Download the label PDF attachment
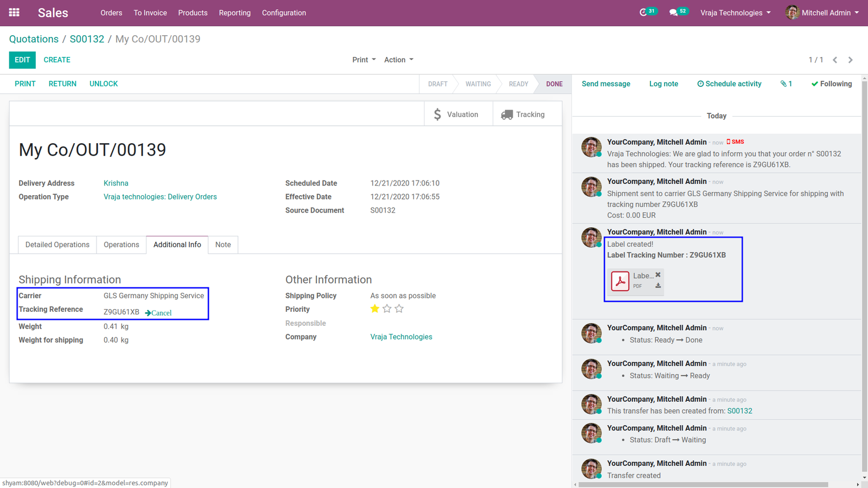Viewport: 868px width, 488px height. 658,286
